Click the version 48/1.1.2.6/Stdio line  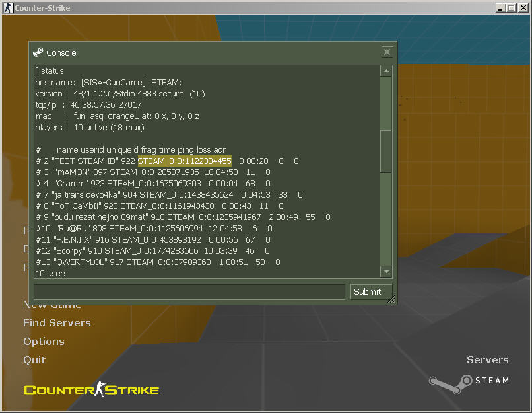[x=120, y=93]
